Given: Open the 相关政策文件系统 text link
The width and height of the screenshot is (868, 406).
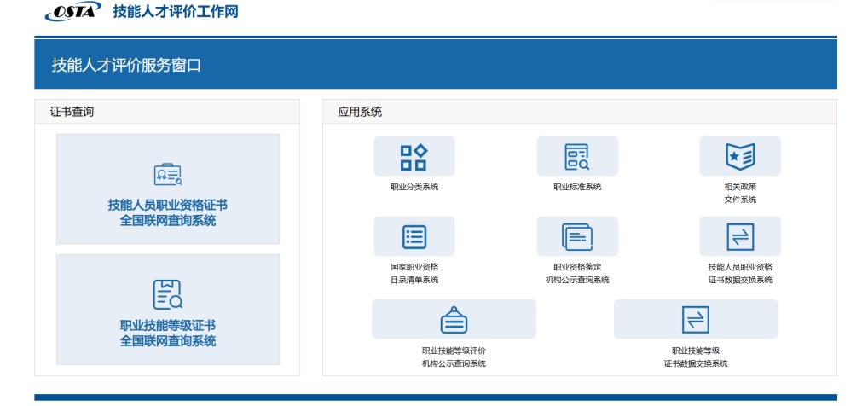Looking at the screenshot, I should pos(739,193).
